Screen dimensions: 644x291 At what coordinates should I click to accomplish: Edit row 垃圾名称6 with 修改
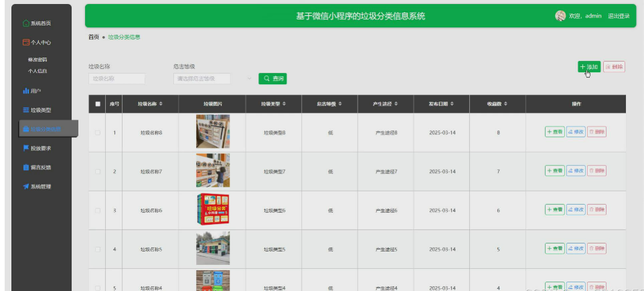[576, 210]
